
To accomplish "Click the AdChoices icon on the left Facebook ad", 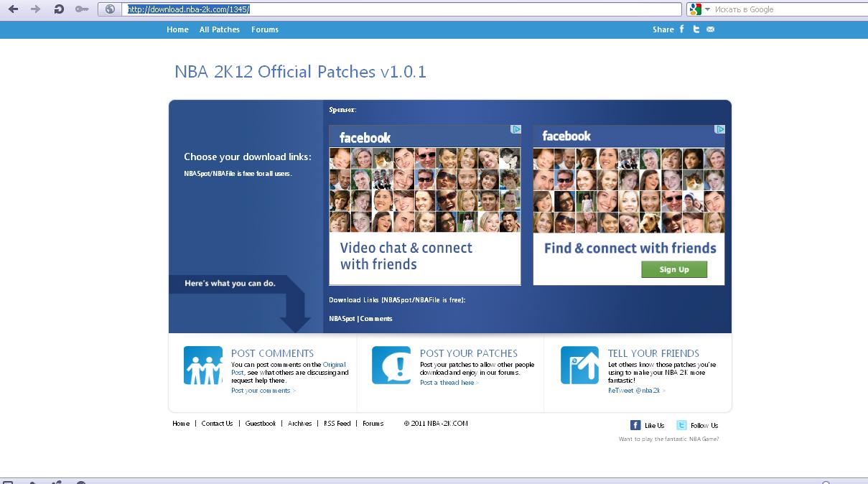I will 515,129.
